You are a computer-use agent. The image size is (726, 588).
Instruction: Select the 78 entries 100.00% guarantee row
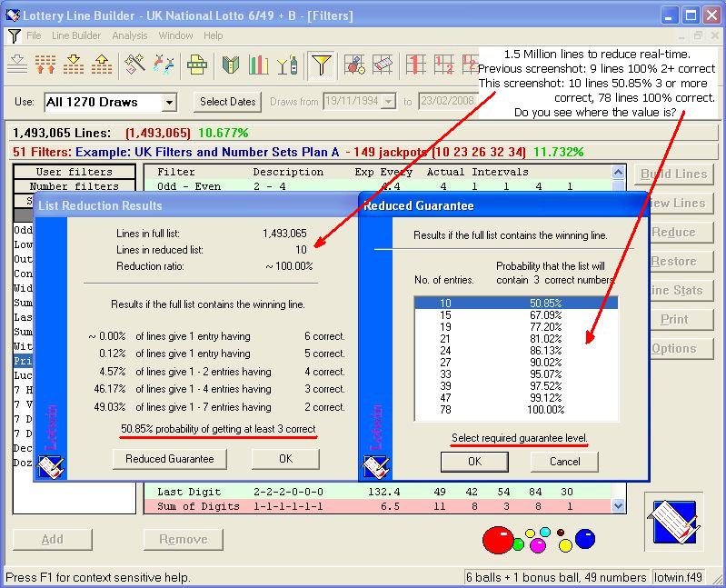click(515, 411)
